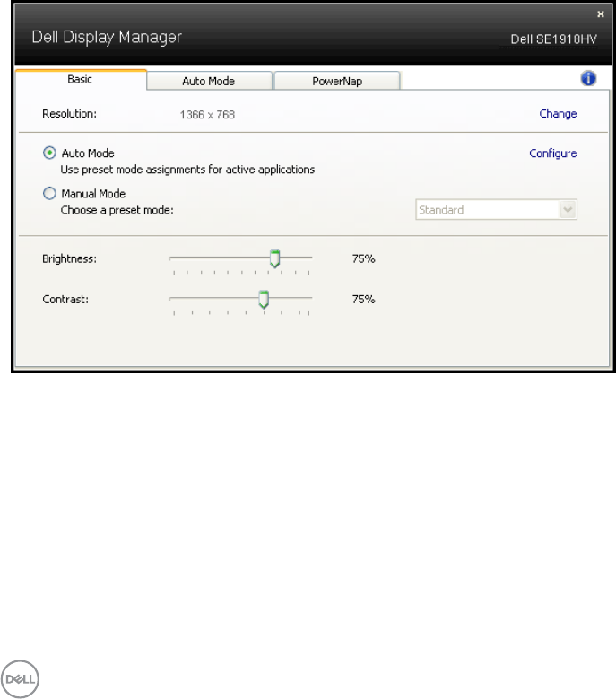Click the Change resolution link
Image resolution: width=616 pixels, height=699 pixels.
[558, 114]
